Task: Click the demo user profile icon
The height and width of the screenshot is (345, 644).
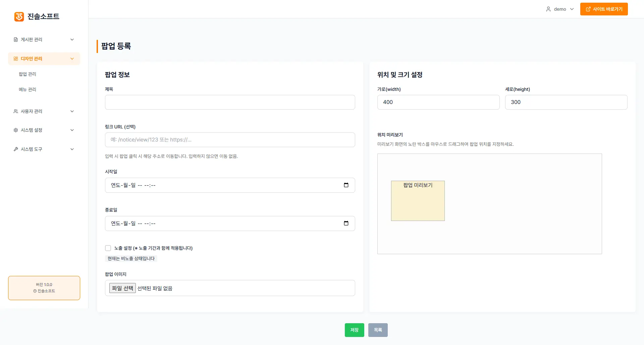Action: point(548,9)
